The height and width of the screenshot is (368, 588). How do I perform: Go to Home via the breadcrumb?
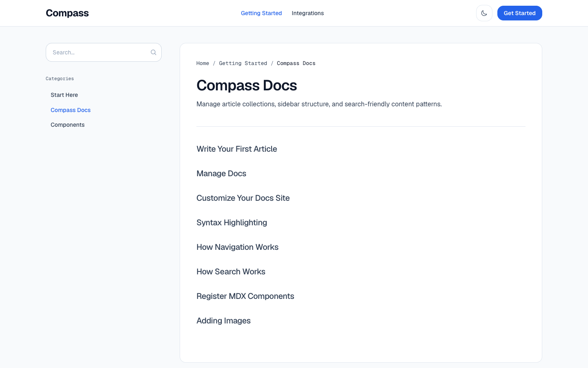click(203, 63)
